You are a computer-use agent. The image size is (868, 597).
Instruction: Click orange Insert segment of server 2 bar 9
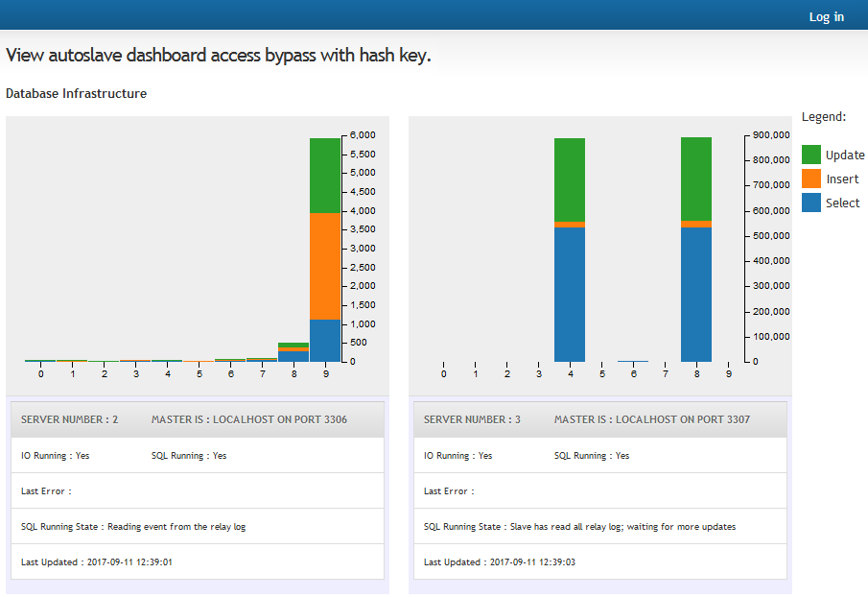325,267
